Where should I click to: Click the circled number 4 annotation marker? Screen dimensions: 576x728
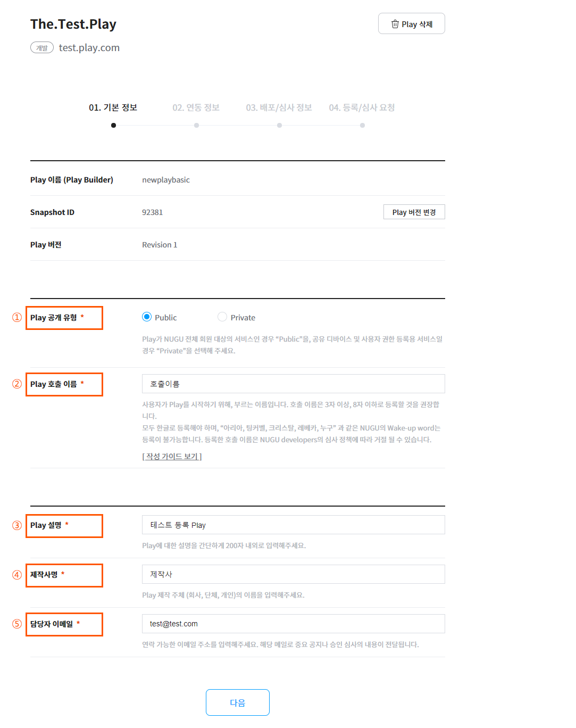17,575
